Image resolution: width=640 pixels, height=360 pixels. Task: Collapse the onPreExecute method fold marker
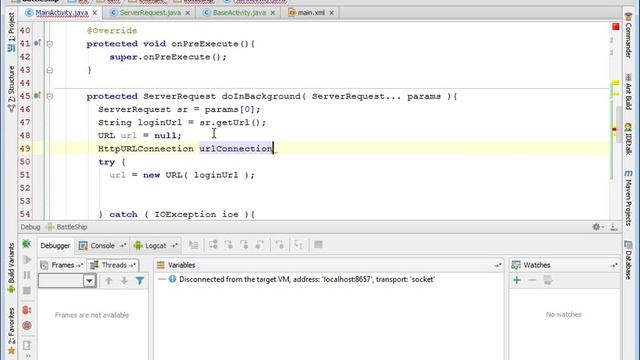point(49,44)
